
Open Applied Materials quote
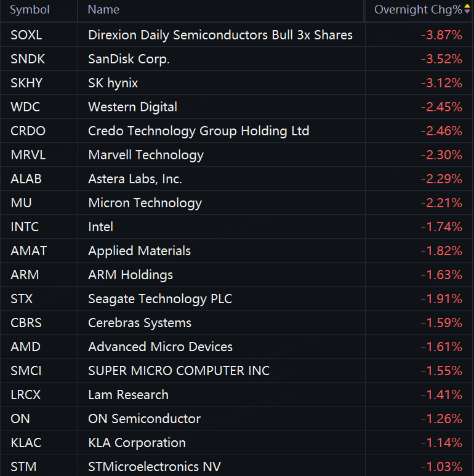pos(237,251)
